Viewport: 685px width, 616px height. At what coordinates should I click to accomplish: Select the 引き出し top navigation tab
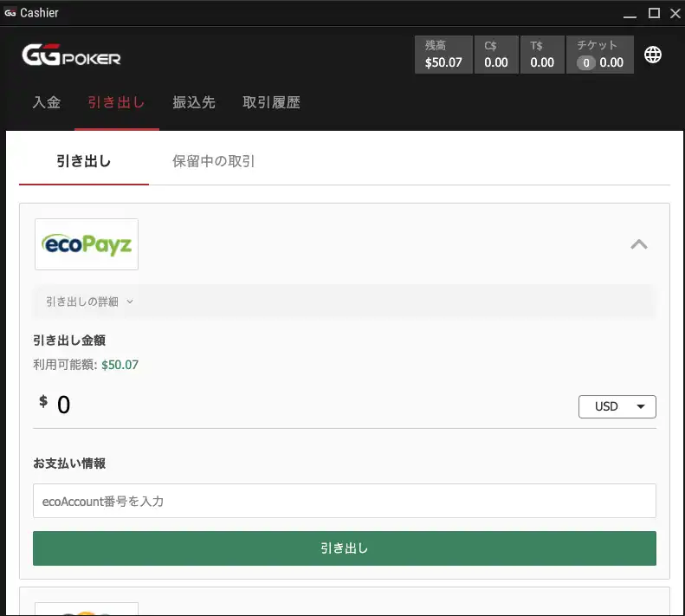pyautogui.click(x=116, y=102)
